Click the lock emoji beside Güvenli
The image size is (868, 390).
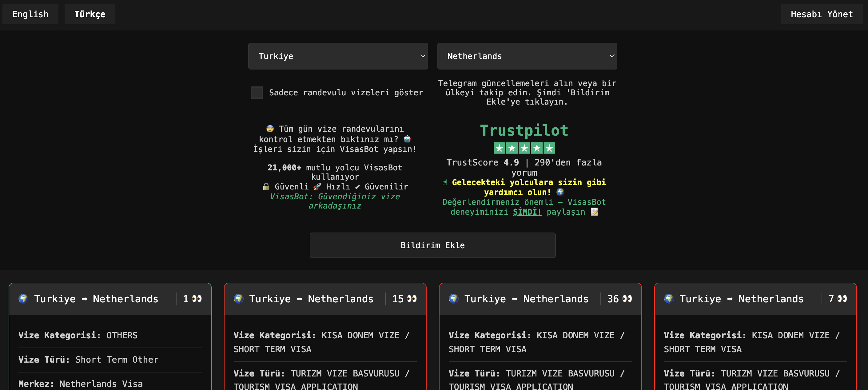(x=266, y=186)
